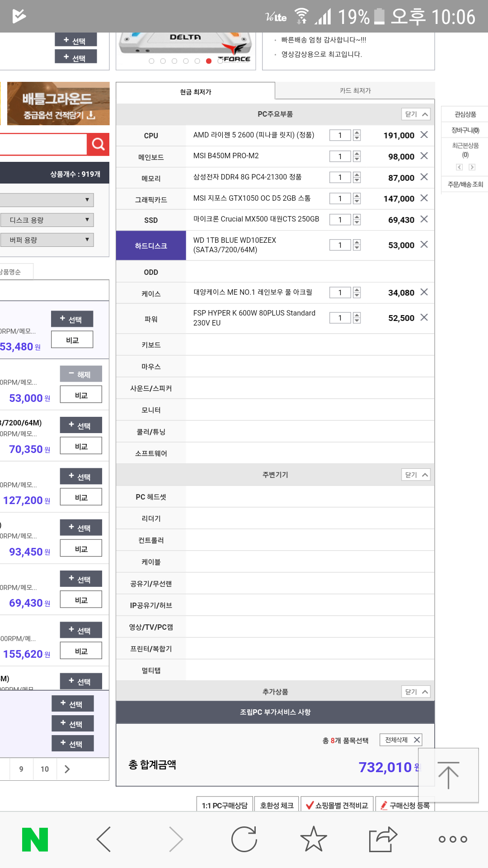Click the 전체삭제 button
The height and width of the screenshot is (868, 488).
(x=401, y=740)
